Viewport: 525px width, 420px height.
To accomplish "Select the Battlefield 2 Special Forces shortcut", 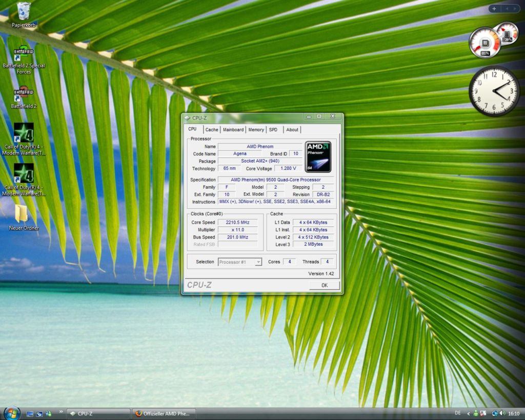I will pos(24,61).
